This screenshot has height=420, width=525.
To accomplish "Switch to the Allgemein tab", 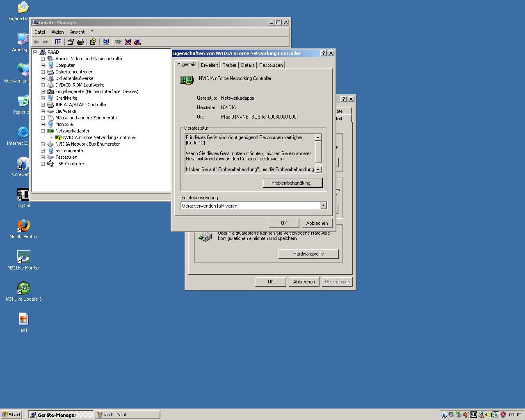I will pyautogui.click(x=187, y=64).
